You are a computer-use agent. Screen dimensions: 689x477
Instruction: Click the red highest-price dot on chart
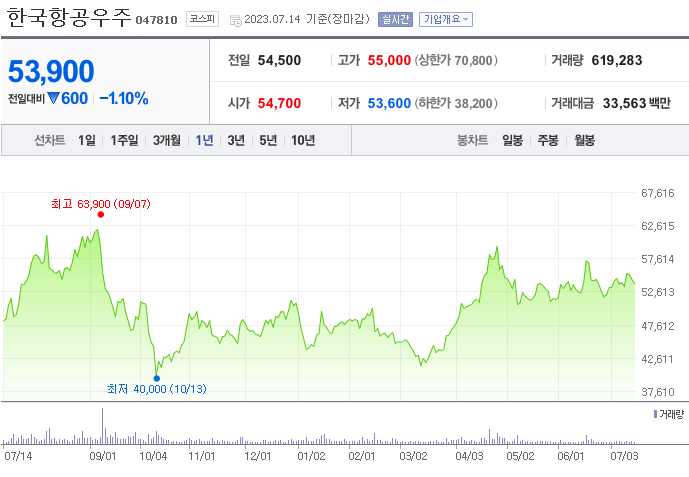[x=101, y=214]
